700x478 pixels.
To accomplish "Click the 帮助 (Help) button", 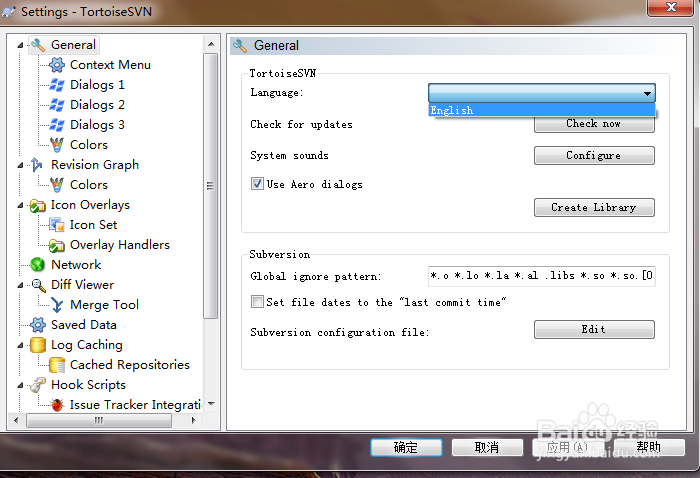I will (x=649, y=447).
